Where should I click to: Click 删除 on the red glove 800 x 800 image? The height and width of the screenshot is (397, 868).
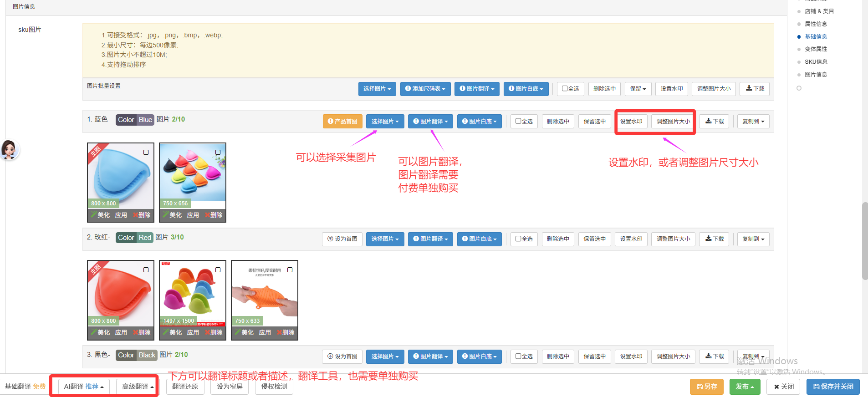tap(142, 332)
